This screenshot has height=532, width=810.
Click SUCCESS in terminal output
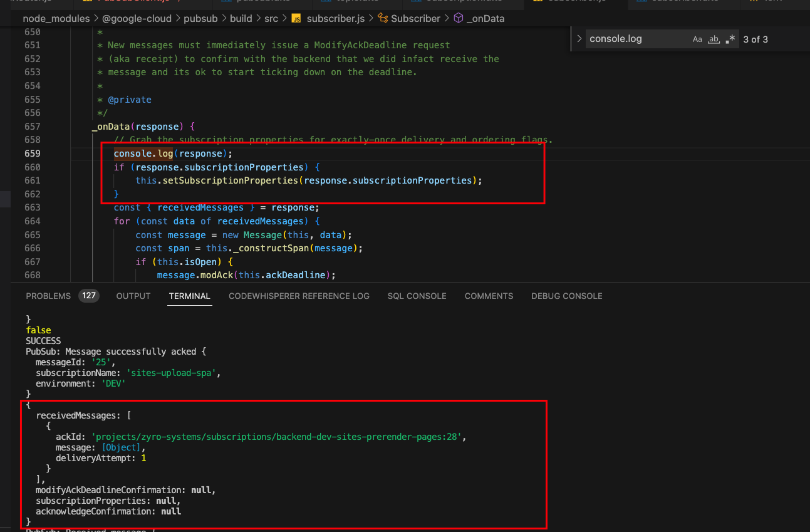point(43,341)
